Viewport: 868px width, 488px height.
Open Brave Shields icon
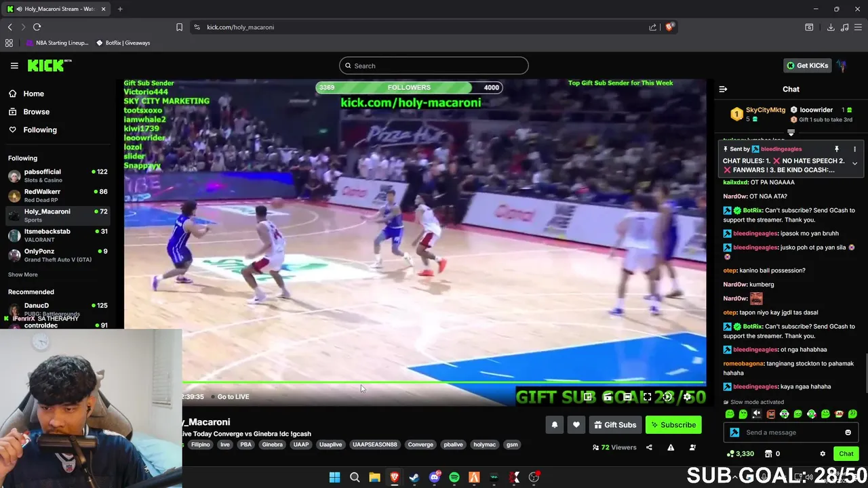[x=670, y=27]
